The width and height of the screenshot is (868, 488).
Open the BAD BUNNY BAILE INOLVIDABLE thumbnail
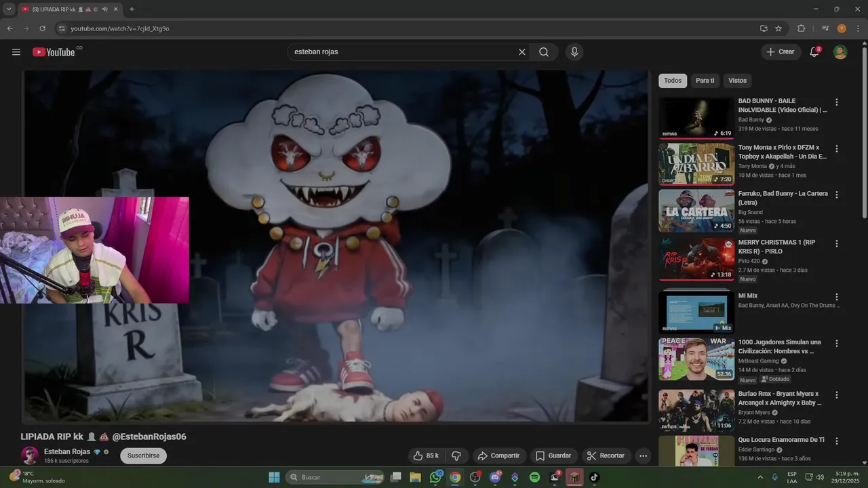click(696, 118)
